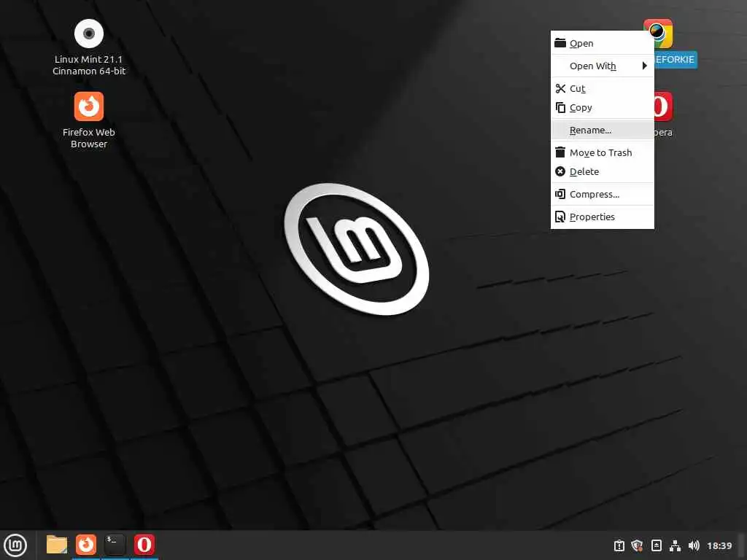Select Compress... in the context menu
747x560 pixels.
[x=602, y=194]
